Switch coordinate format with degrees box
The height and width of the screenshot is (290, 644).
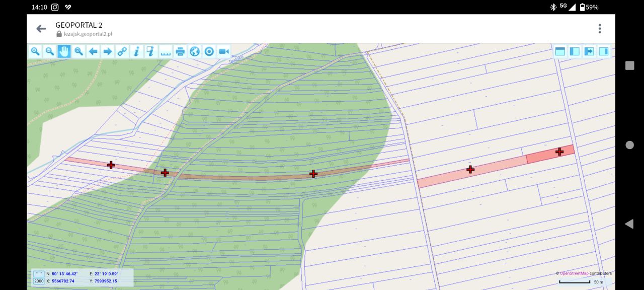(x=39, y=274)
